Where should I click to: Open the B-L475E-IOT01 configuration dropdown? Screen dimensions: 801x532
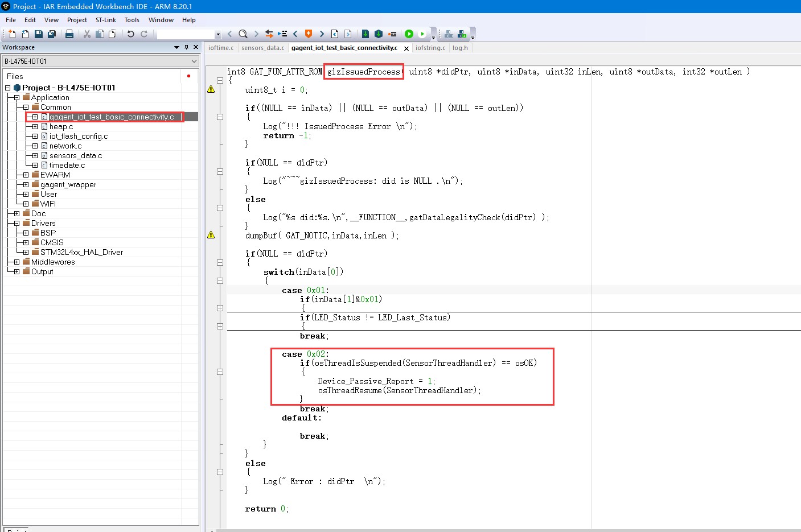click(194, 61)
